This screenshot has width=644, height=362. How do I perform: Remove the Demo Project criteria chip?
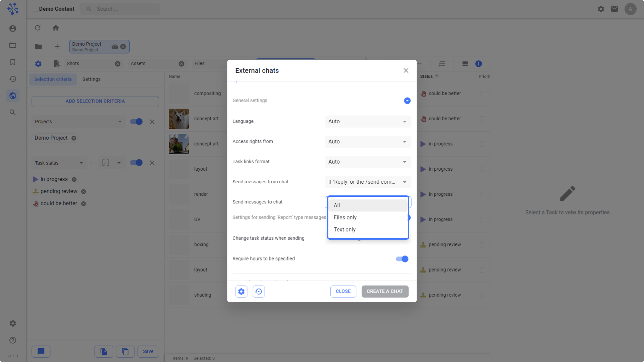click(x=74, y=138)
